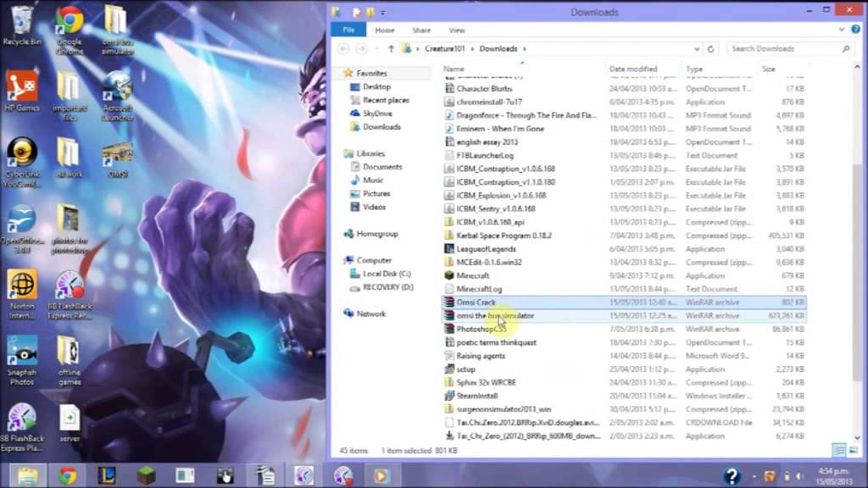Open the address bar history dropdown
The image size is (868, 488).
tap(697, 48)
